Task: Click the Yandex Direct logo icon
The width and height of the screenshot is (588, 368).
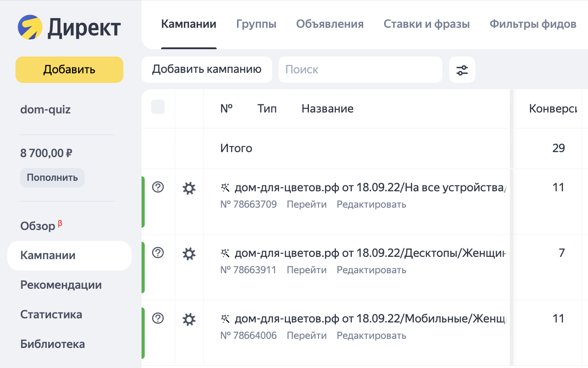Action: pos(30,27)
